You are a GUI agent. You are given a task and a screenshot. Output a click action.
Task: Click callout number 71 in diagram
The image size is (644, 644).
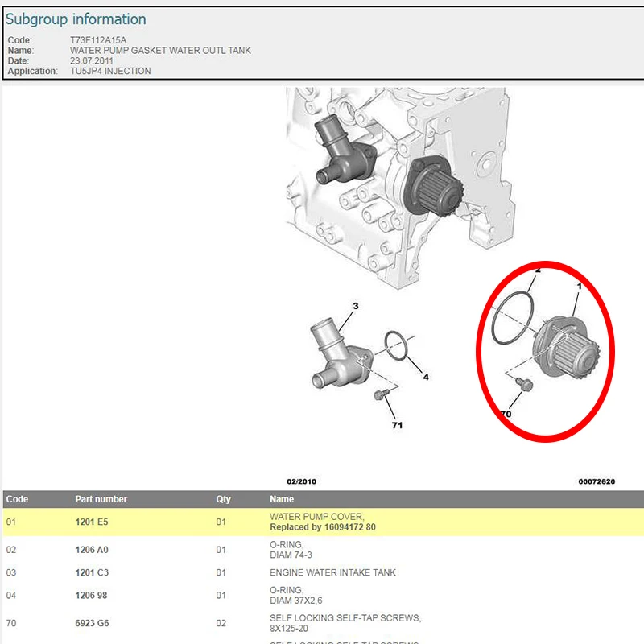[x=397, y=425]
